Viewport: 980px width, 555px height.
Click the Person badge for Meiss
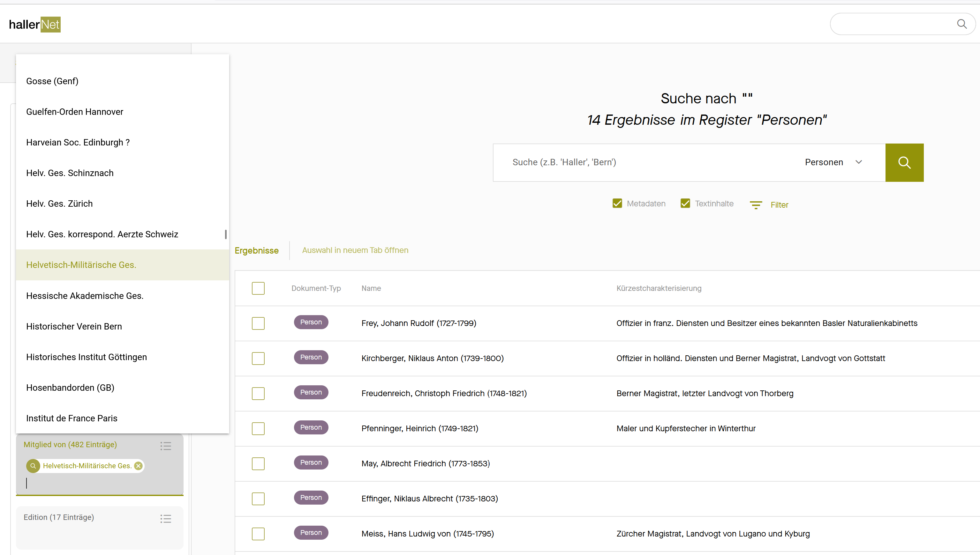pyautogui.click(x=311, y=532)
